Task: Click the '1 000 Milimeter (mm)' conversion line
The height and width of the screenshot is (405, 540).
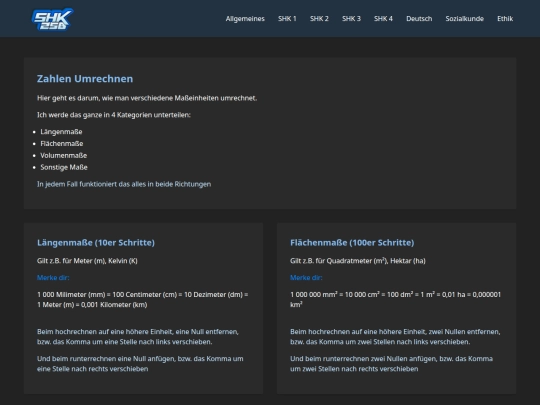Action: click(x=143, y=300)
